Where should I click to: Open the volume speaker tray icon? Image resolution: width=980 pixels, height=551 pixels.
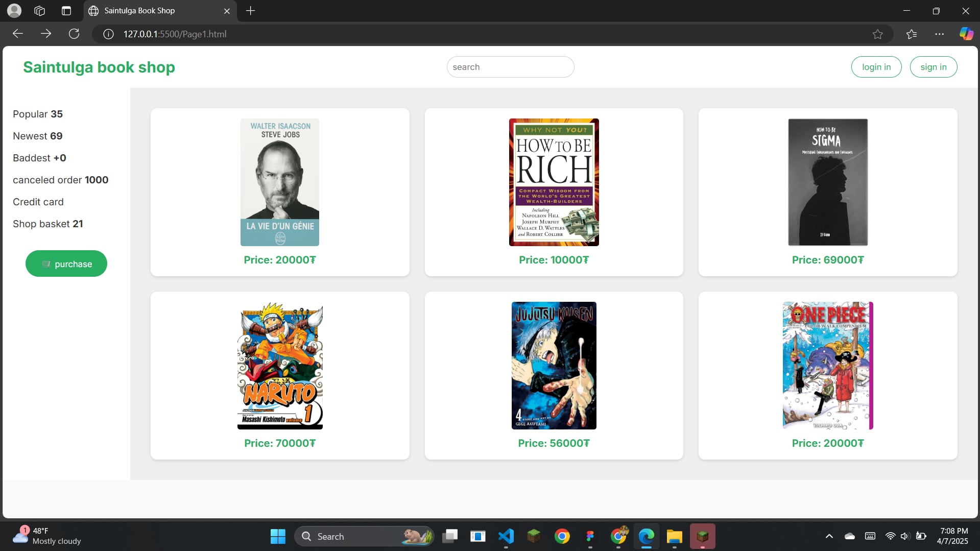pyautogui.click(x=905, y=536)
